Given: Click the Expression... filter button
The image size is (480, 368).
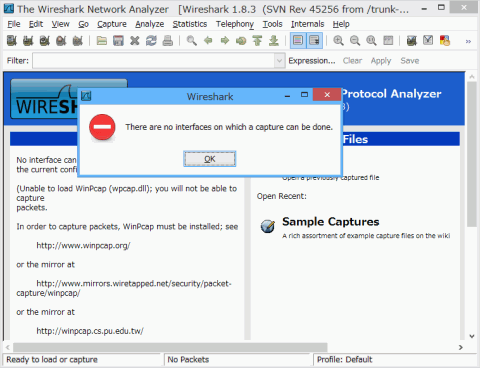Looking at the screenshot, I should click(x=312, y=61).
